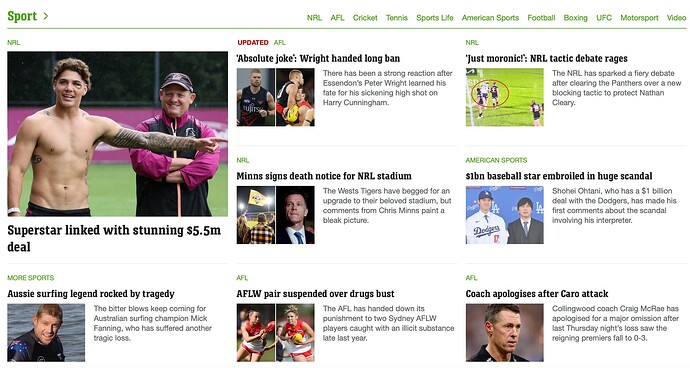View the circled blocking tactic thumbnail
690x368 pixels.
coord(505,97)
